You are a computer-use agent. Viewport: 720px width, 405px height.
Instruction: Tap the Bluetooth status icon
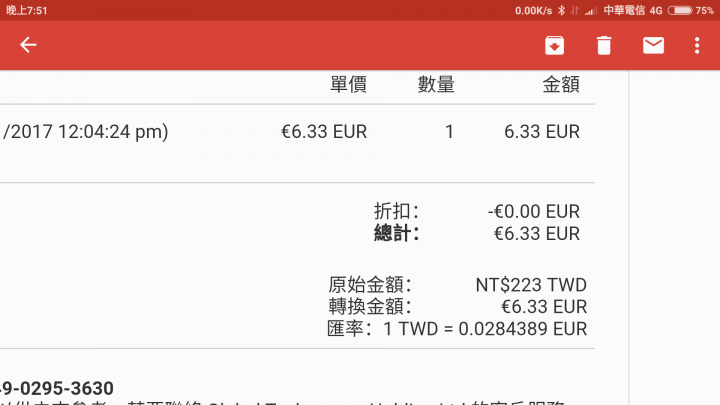[x=561, y=10]
